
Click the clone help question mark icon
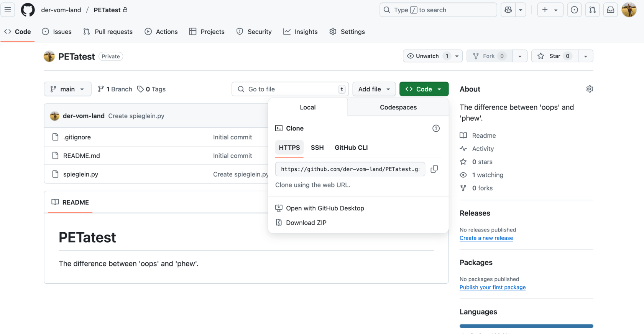pyautogui.click(x=436, y=128)
